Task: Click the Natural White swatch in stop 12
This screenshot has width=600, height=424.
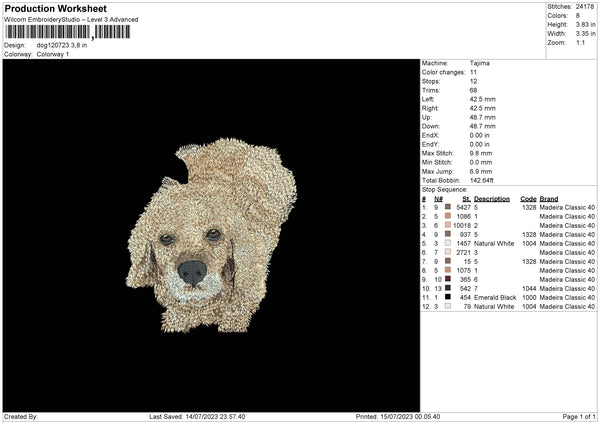Action: pos(448,306)
